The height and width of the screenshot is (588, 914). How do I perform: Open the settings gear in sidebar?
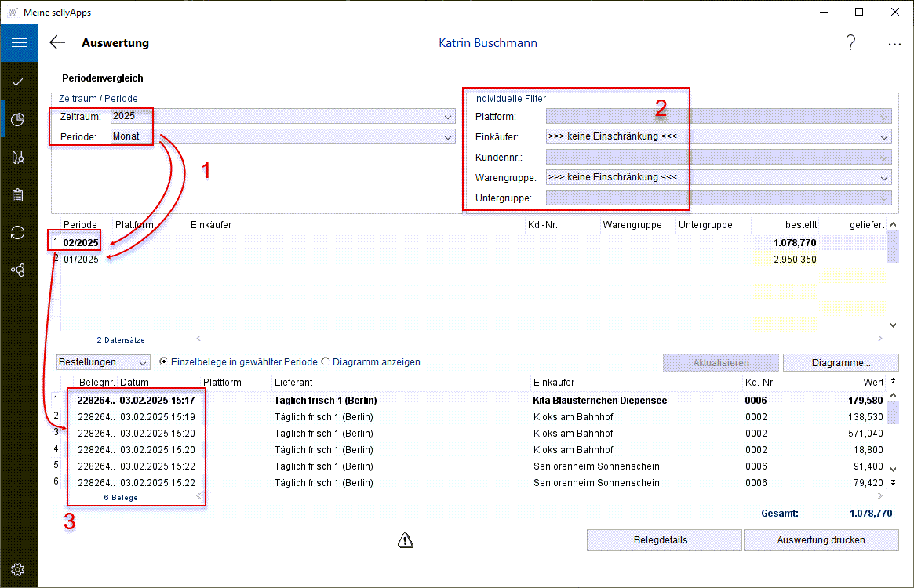19,569
